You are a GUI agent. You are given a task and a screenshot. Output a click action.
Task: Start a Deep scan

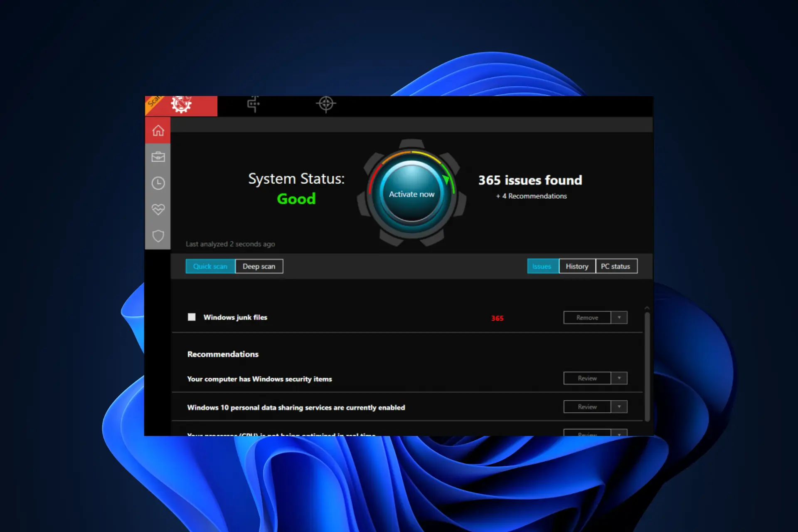click(259, 266)
